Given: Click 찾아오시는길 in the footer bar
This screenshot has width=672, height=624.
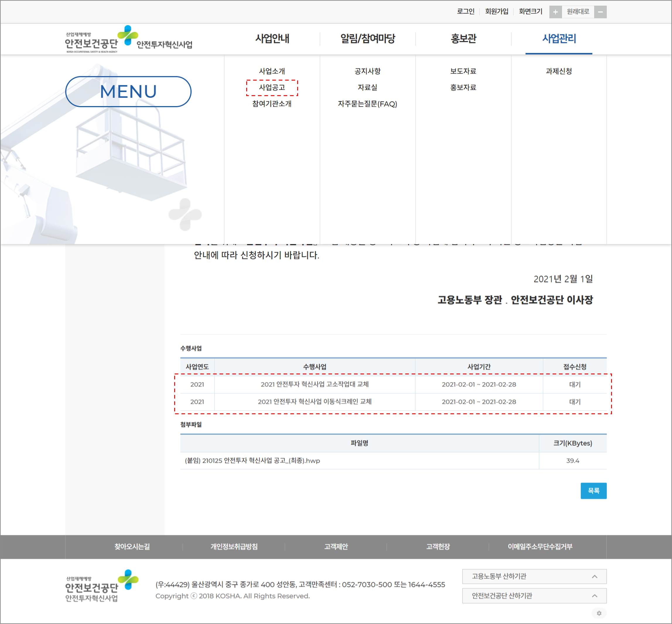Looking at the screenshot, I should pyautogui.click(x=132, y=547).
